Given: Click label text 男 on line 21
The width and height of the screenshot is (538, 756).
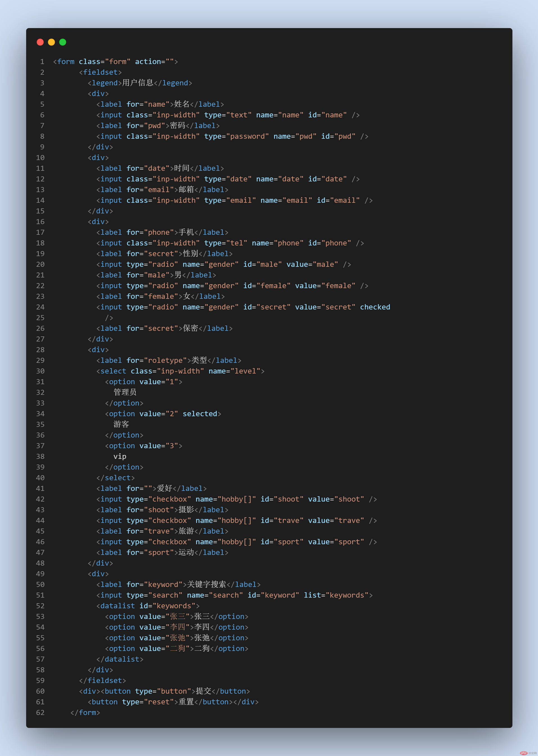Looking at the screenshot, I should coord(178,275).
